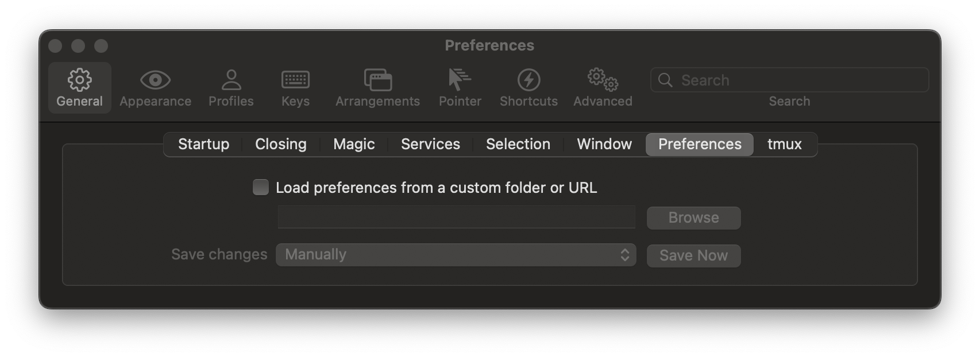Open the Save changes dropdown
The width and height of the screenshot is (980, 357).
click(456, 254)
